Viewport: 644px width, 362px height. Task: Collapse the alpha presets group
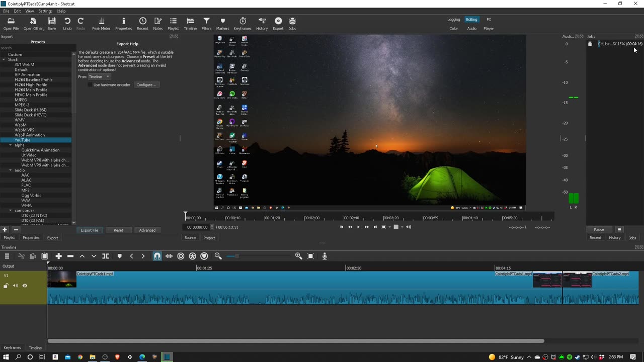click(11, 145)
